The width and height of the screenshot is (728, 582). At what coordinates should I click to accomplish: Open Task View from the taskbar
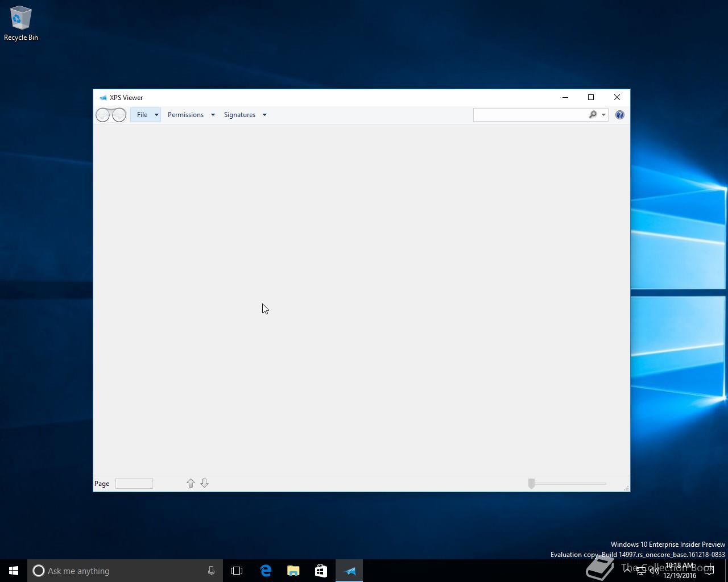tap(237, 571)
